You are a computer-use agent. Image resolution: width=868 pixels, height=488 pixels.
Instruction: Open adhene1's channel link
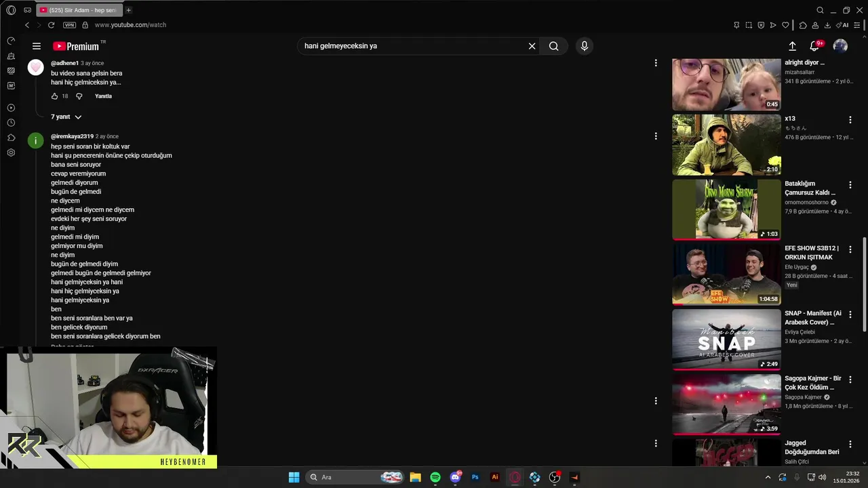(x=64, y=63)
